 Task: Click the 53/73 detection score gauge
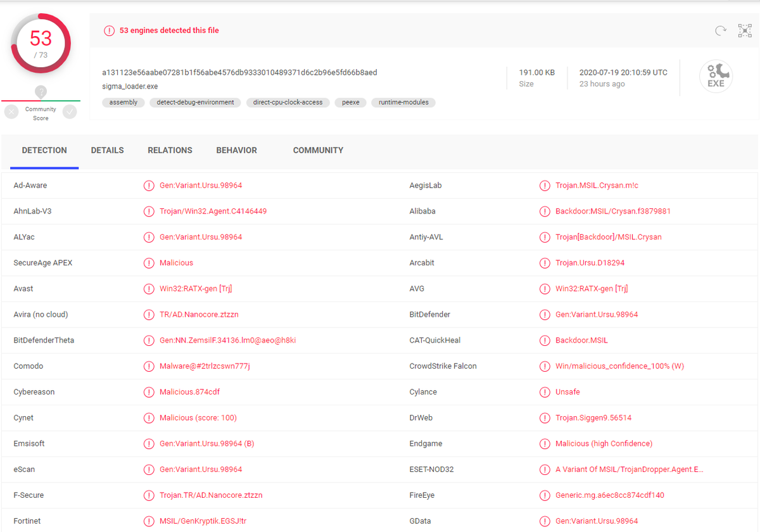(x=41, y=44)
